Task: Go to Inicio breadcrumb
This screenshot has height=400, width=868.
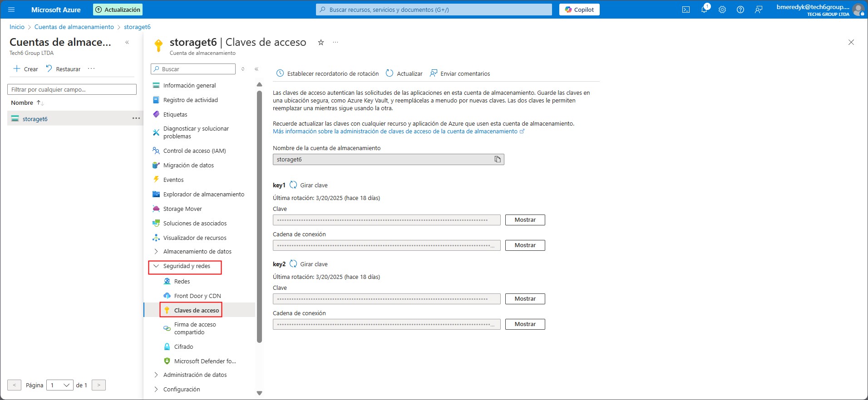Action: (17, 27)
